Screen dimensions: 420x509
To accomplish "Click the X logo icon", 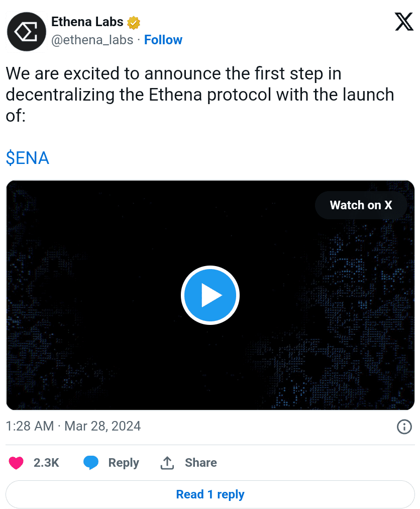I will pyautogui.click(x=404, y=22).
